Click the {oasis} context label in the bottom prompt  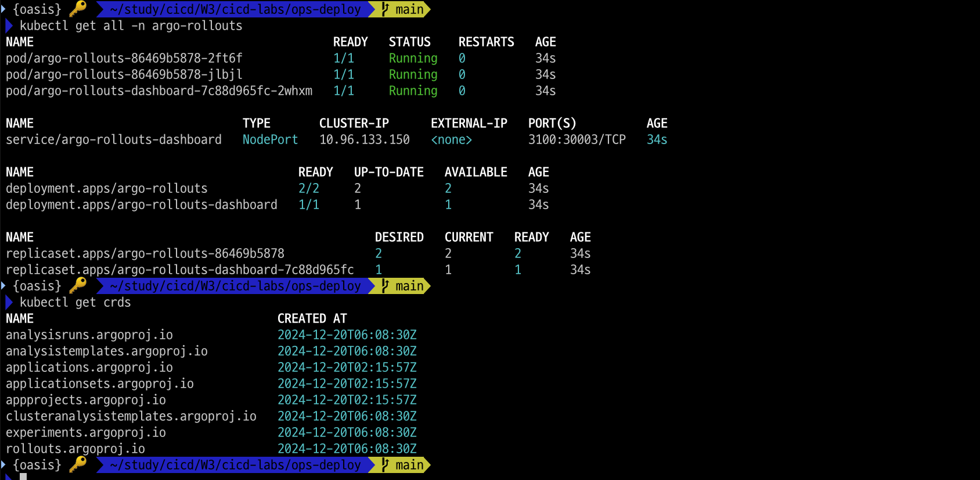coord(37,465)
